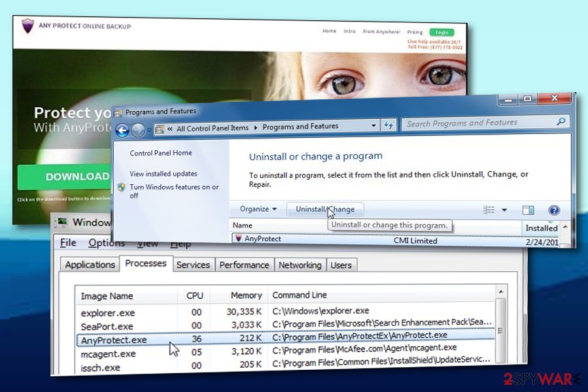Sort processes by Command Line column
The height and width of the screenshot is (392, 588).
(382, 295)
